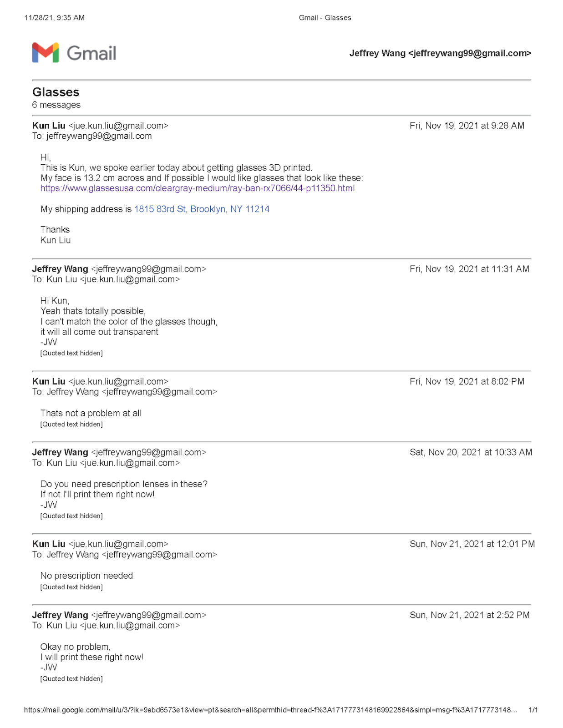Screen dimensions: 563x728
Task: Show quoted text under "No prescription needed"
Action: pos(71,587)
